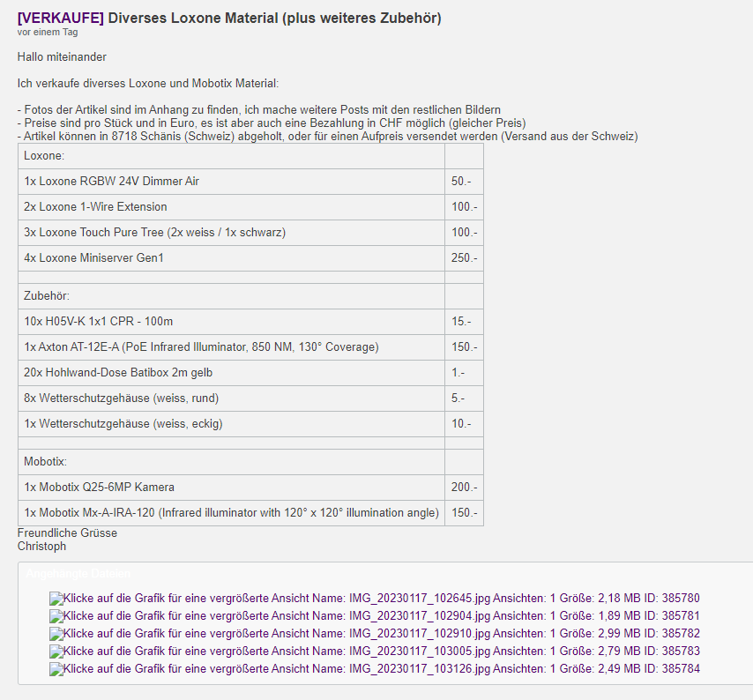Click broken image icon for IMG_20230117_102910.jpg
753x700 pixels.
(x=56, y=634)
